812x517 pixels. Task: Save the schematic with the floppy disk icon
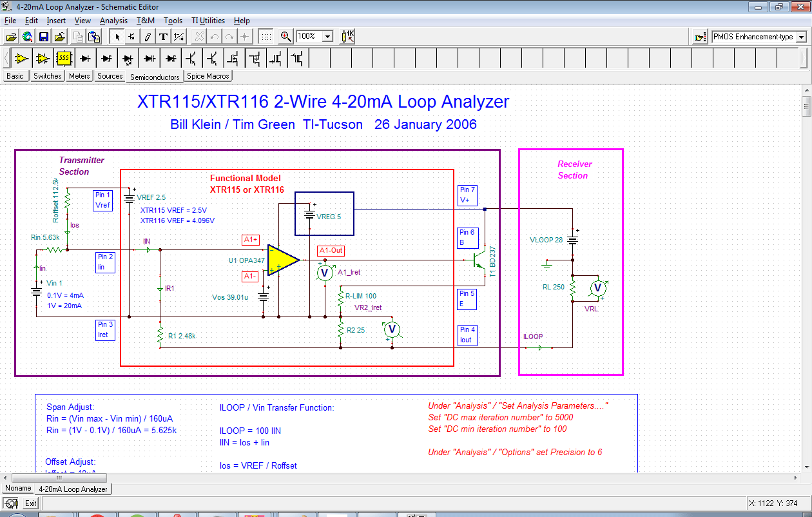pyautogui.click(x=44, y=37)
